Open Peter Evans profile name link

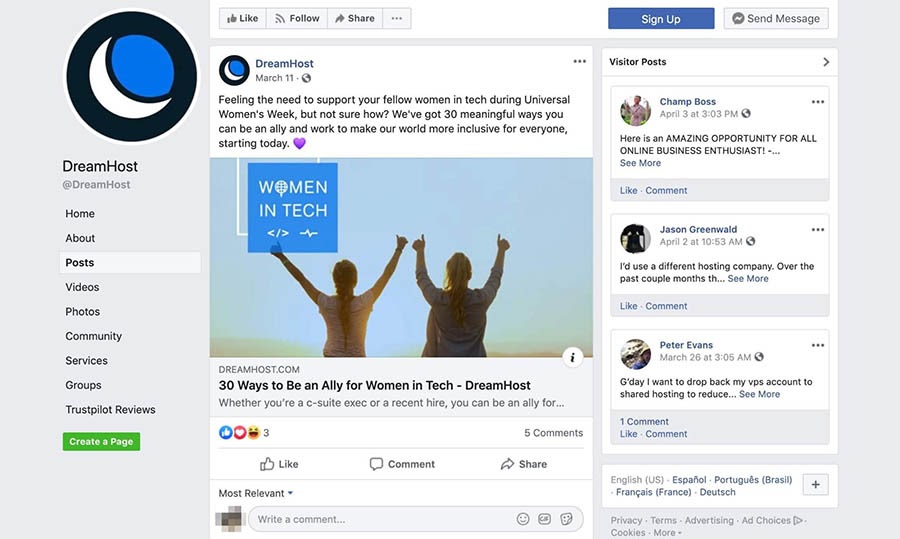coord(686,345)
